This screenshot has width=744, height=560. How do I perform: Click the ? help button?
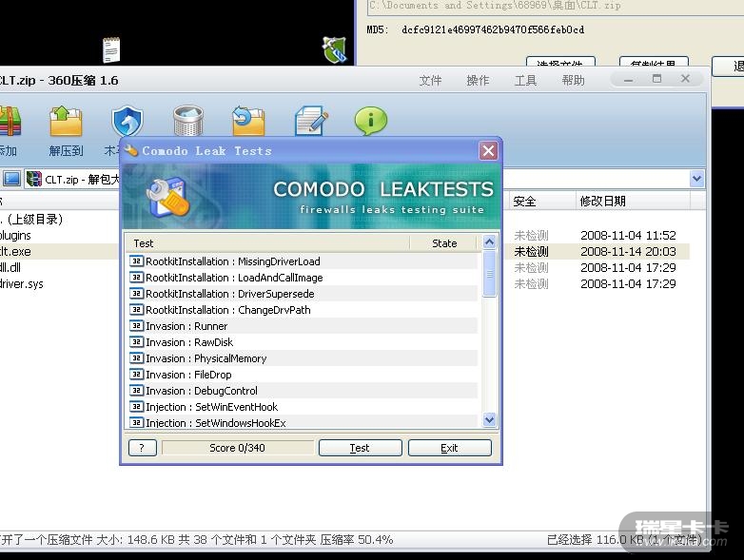pyautogui.click(x=143, y=448)
